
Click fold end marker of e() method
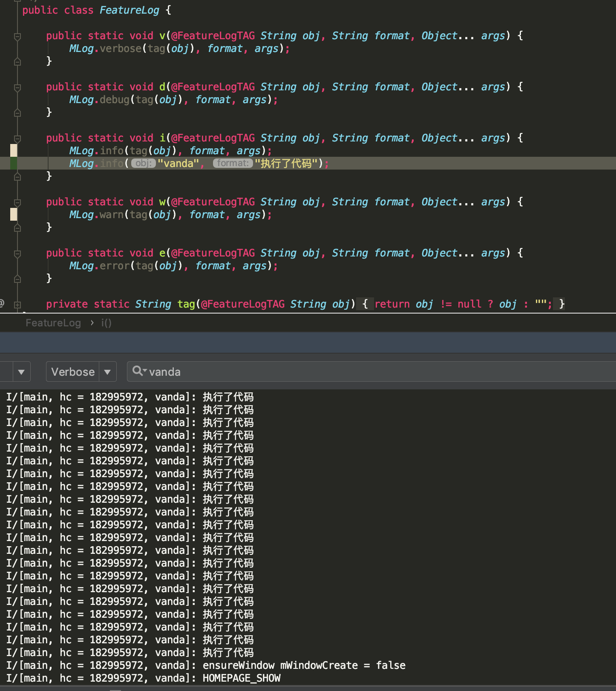17,279
